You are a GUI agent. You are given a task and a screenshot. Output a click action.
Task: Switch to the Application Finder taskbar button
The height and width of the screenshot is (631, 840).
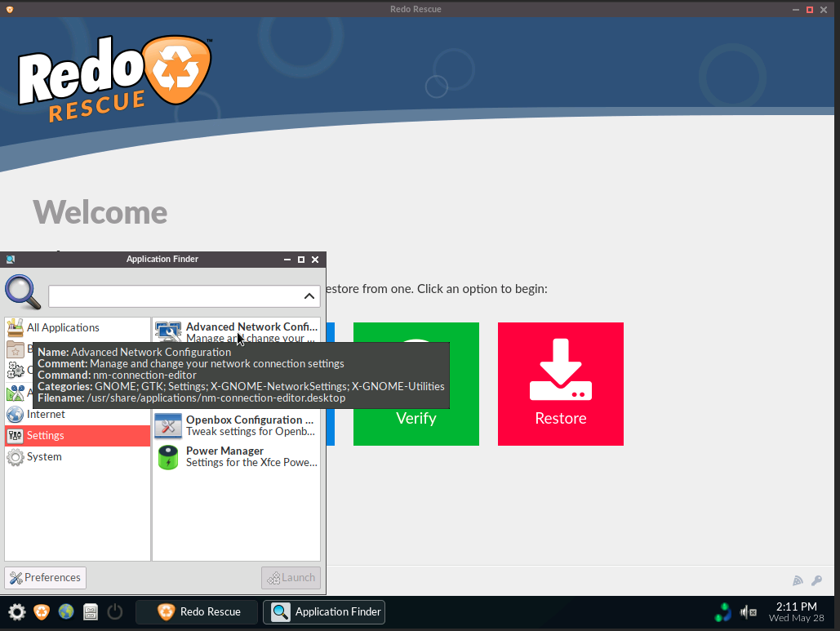click(x=324, y=611)
